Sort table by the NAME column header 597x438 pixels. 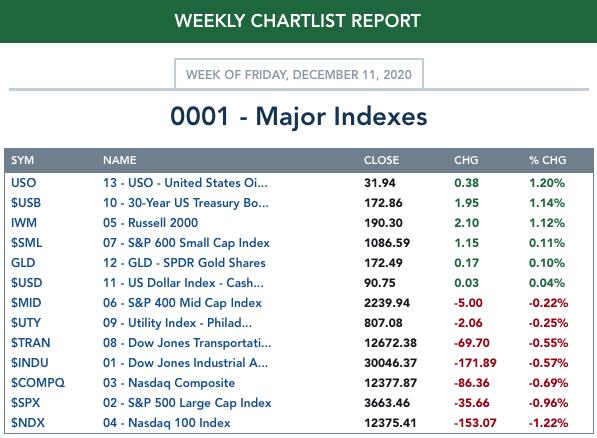coord(120,160)
